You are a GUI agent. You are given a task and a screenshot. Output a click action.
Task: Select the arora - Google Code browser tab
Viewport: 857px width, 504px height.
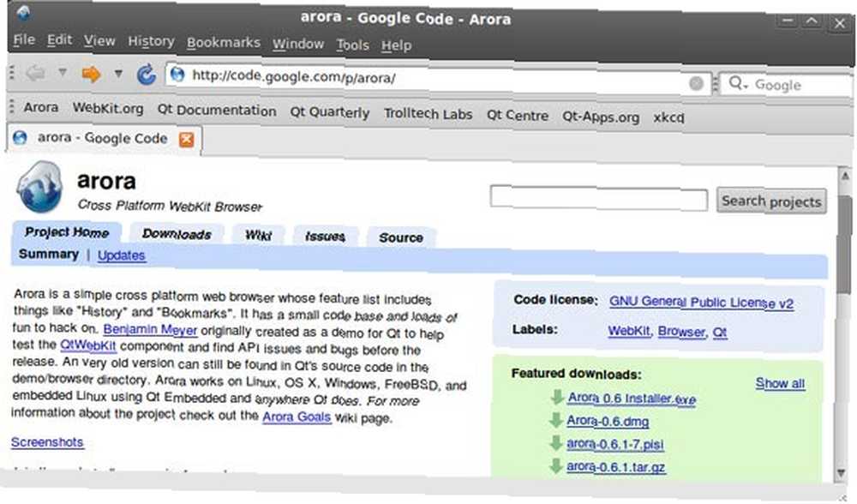click(105, 139)
